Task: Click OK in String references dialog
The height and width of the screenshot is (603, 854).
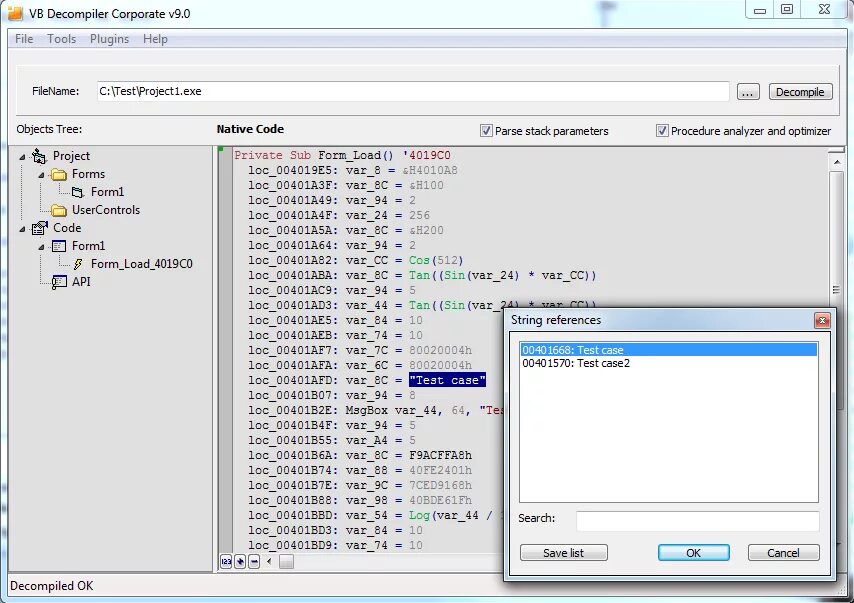Action: tap(693, 553)
